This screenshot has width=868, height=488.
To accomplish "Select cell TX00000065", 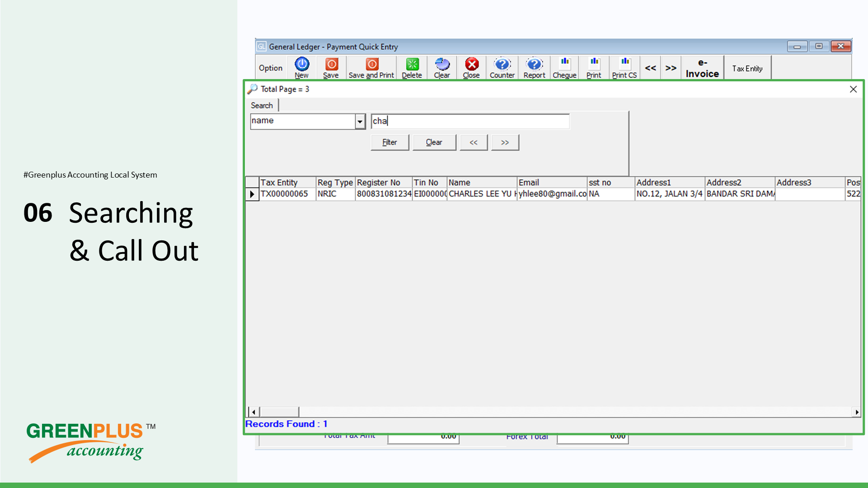I will point(287,194).
